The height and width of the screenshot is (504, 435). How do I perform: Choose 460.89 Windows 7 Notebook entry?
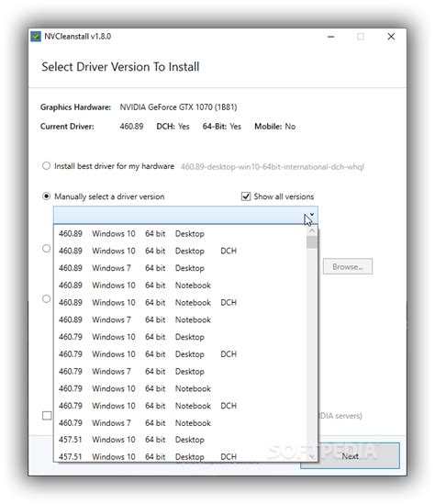click(180, 319)
